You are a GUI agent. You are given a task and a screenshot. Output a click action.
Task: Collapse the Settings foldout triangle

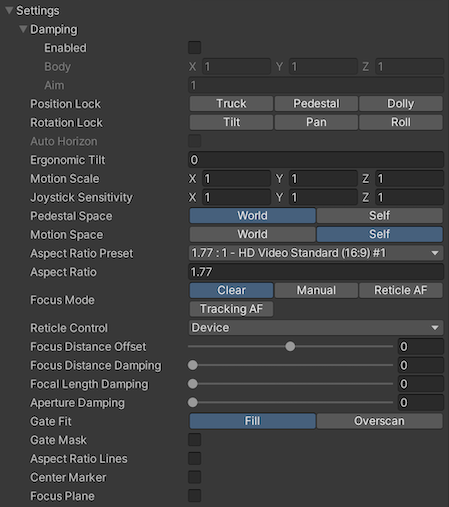click(x=9, y=10)
